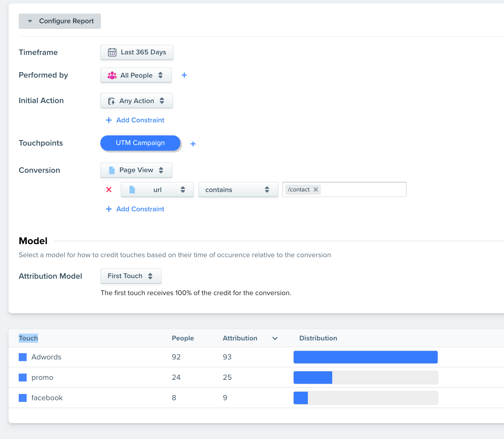
Task: Open the All People dropdown
Action: point(136,75)
